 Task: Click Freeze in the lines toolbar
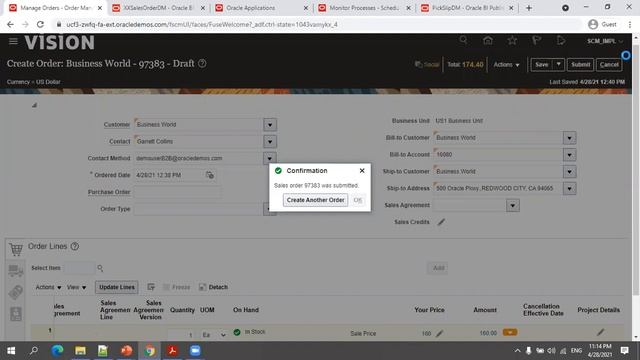pos(177,287)
